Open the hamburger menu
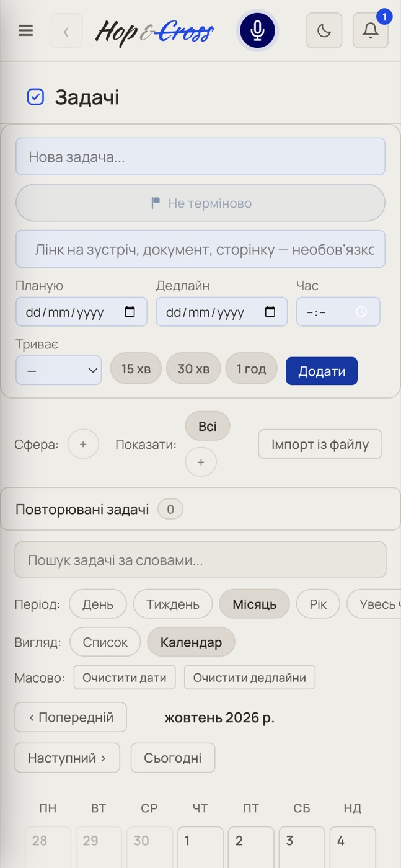The width and height of the screenshot is (401, 868). (25, 30)
